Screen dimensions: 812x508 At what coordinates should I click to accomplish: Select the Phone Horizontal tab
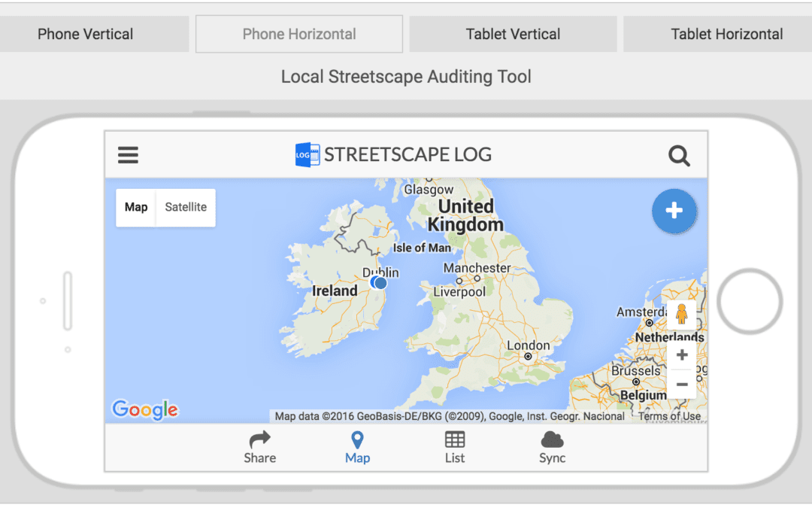point(298,34)
